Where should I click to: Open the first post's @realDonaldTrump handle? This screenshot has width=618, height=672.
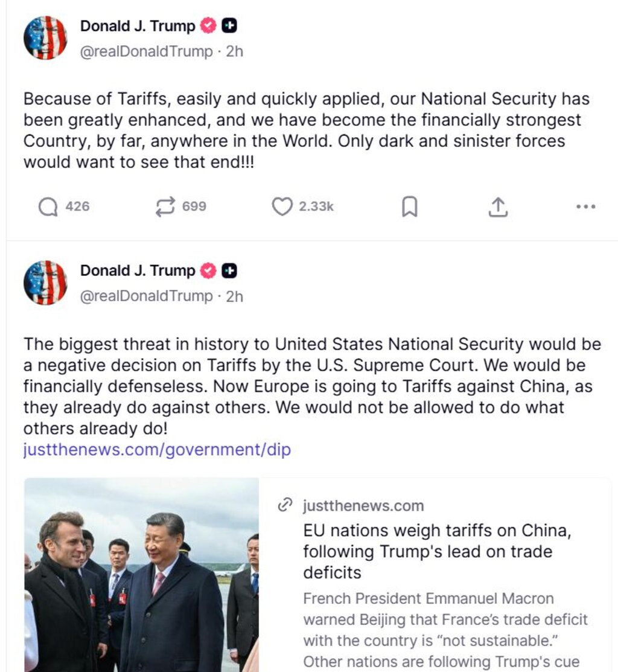pyautogui.click(x=147, y=52)
